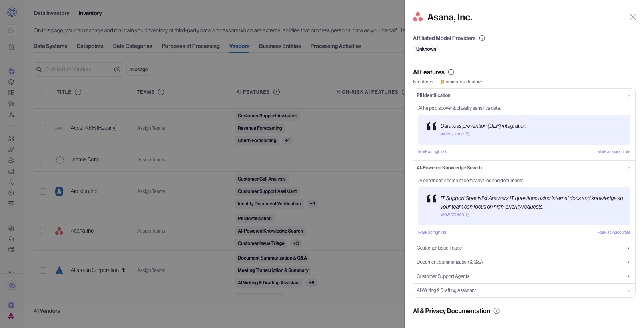Click the Unknown model provider tag
Screen dimensions: 644x328
tap(426, 49)
